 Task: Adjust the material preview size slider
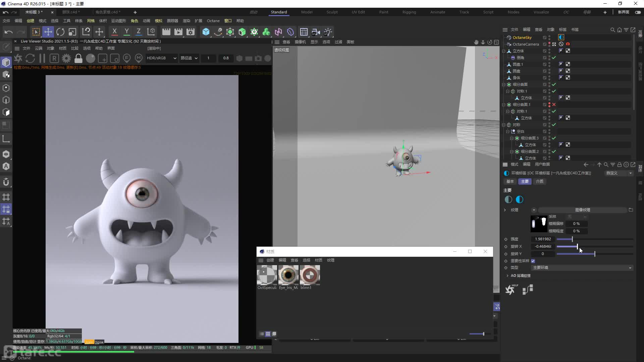[x=480, y=334]
